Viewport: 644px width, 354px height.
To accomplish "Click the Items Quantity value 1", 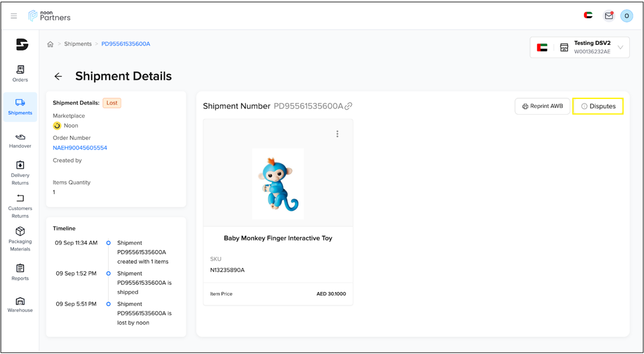I will (54, 192).
